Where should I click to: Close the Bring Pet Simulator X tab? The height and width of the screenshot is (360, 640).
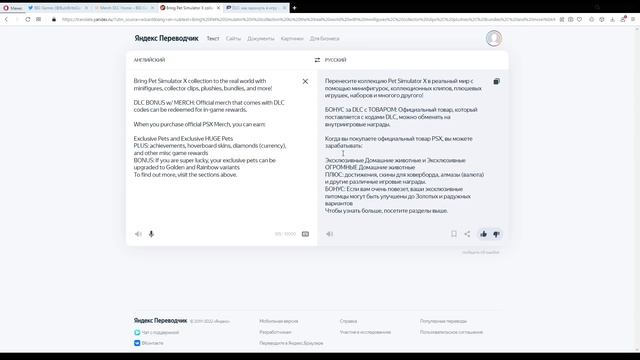[218, 8]
